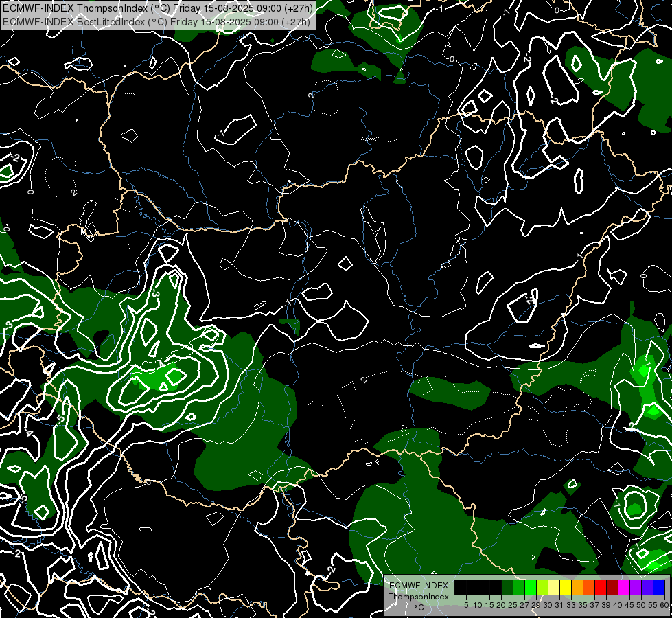Screen dimensions: 672x618
Task: Click the dark green 20–25 legend swatch
Action: tap(507, 587)
